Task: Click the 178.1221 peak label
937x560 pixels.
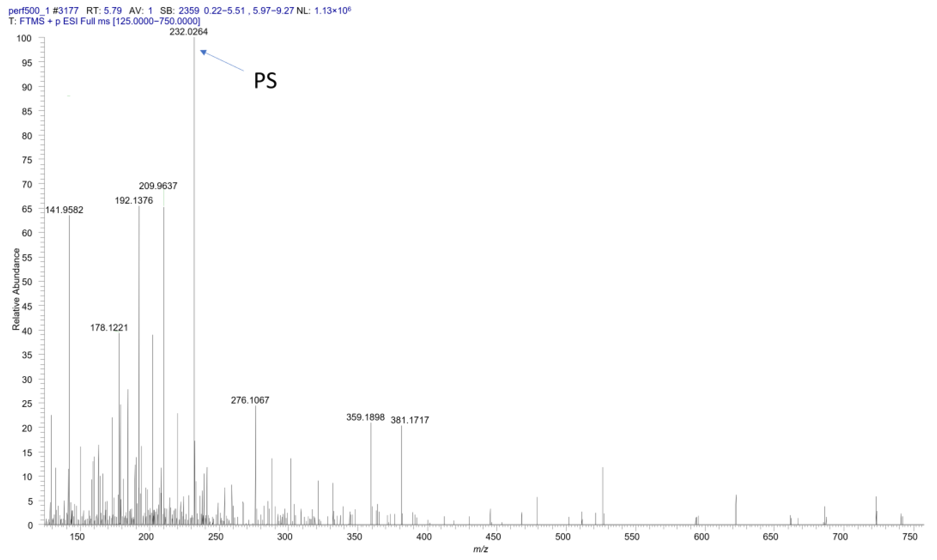Action: point(109,328)
